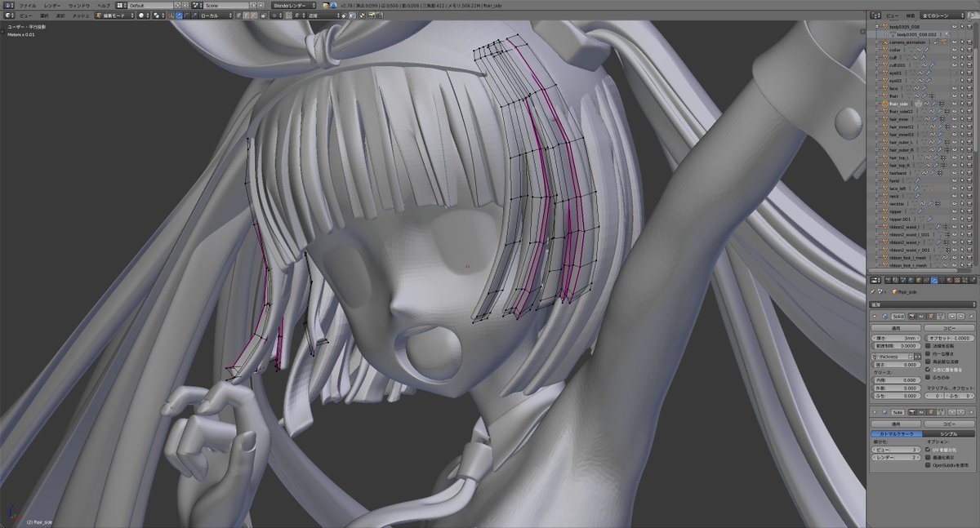The image size is (980, 528).
Task: Click the OpenGL render image camera icon
Action: tap(371, 15)
